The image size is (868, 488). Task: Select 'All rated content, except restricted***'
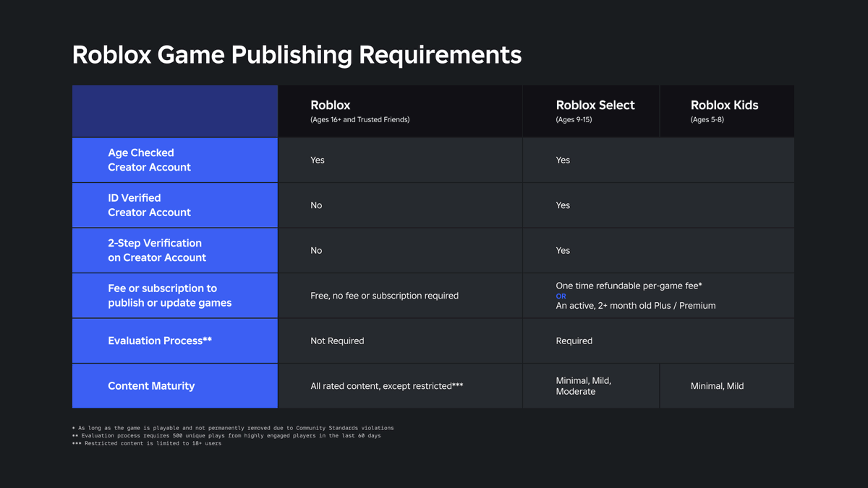point(387,386)
